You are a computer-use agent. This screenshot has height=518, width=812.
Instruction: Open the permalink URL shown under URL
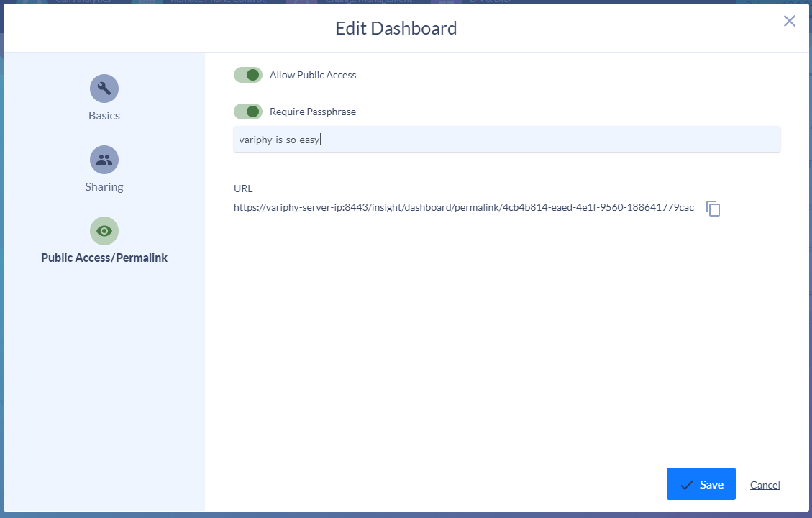click(x=464, y=207)
